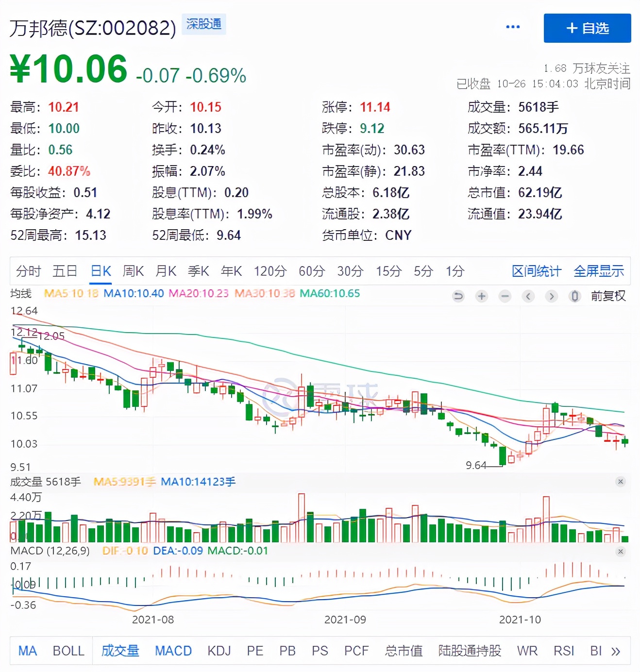The height and width of the screenshot is (672, 640).
Task: Open the 前复权 adjustment dropdown
Action: 608,296
